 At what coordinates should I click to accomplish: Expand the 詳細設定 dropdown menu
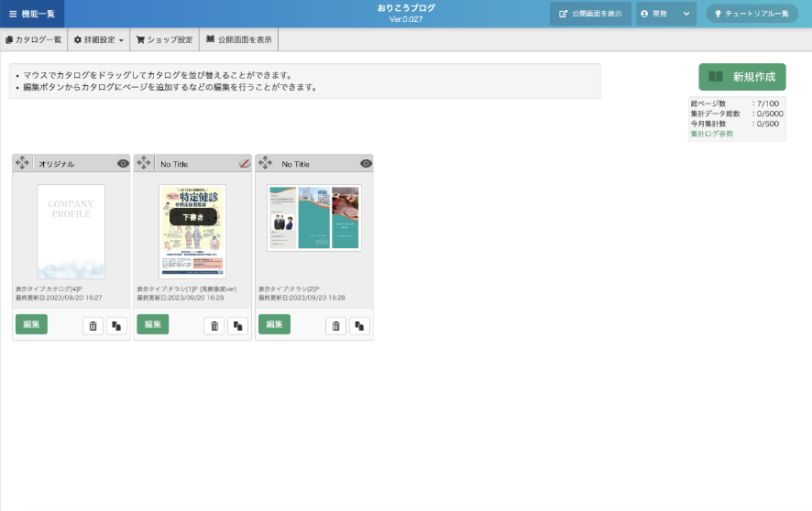click(x=99, y=40)
